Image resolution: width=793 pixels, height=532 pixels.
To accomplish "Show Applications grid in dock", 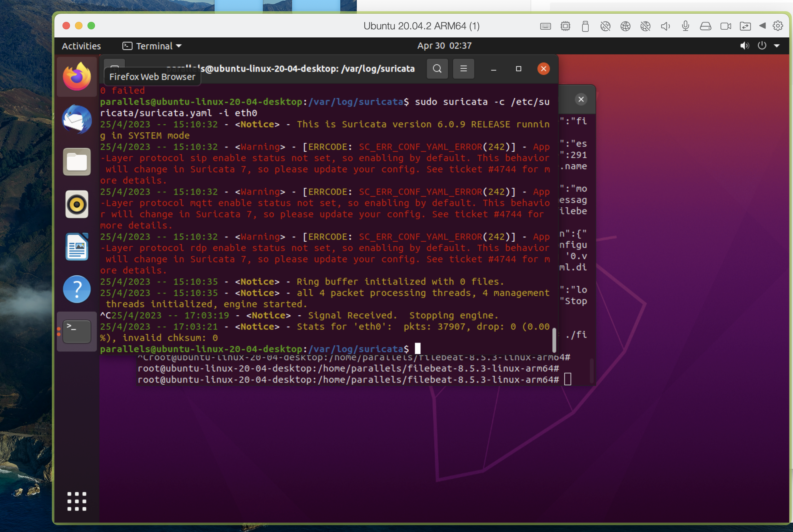I will [x=77, y=501].
